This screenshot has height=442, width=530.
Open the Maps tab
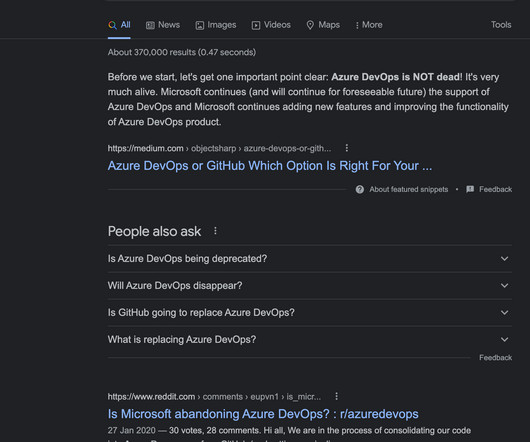pos(323,25)
